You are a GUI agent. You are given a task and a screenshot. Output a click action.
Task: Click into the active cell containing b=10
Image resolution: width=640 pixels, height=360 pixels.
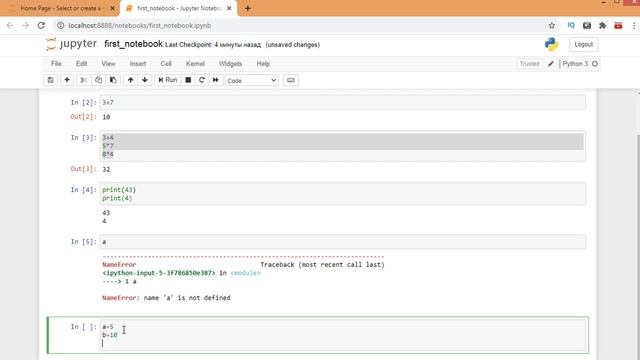342,335
